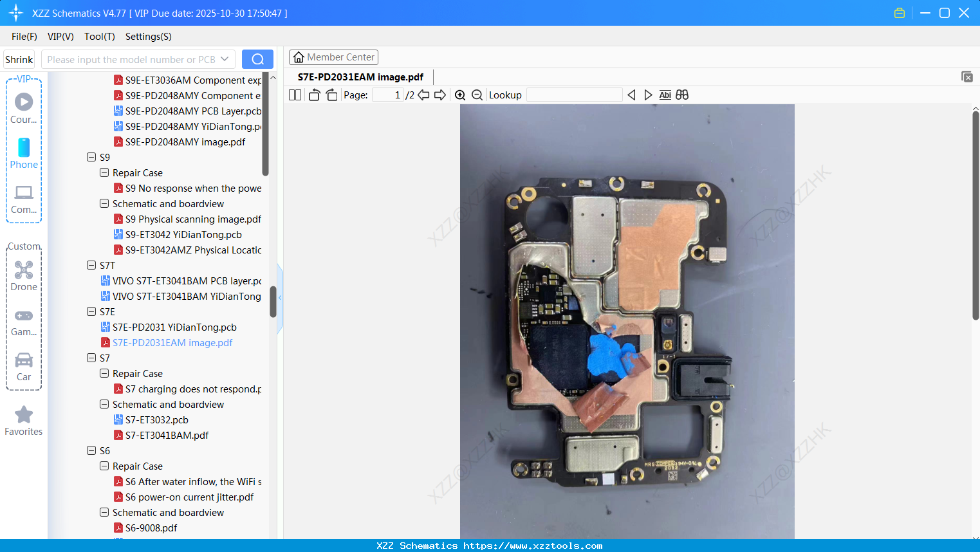The height and width of the screenshot is (552, 980).
Task: Open S7 charging does not respond file
Action: coord(187,389)
